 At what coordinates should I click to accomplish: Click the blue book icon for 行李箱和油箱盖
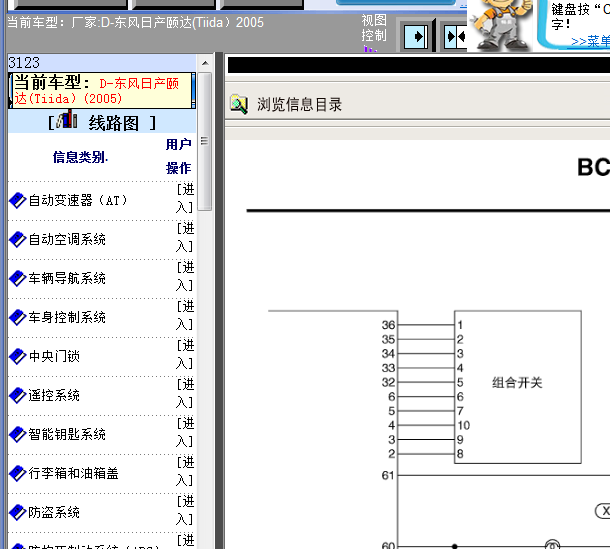tap(18, 473)
